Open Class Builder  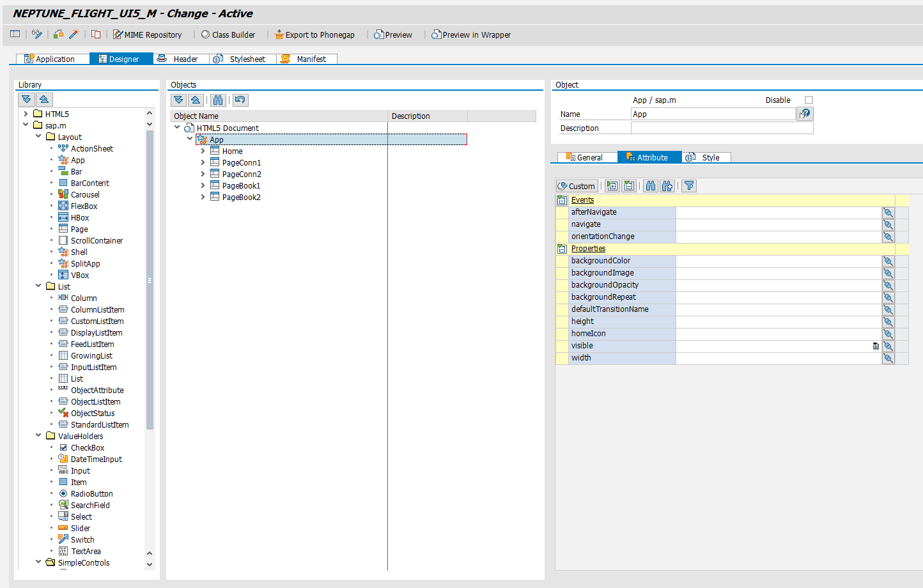tap(228, 35)
